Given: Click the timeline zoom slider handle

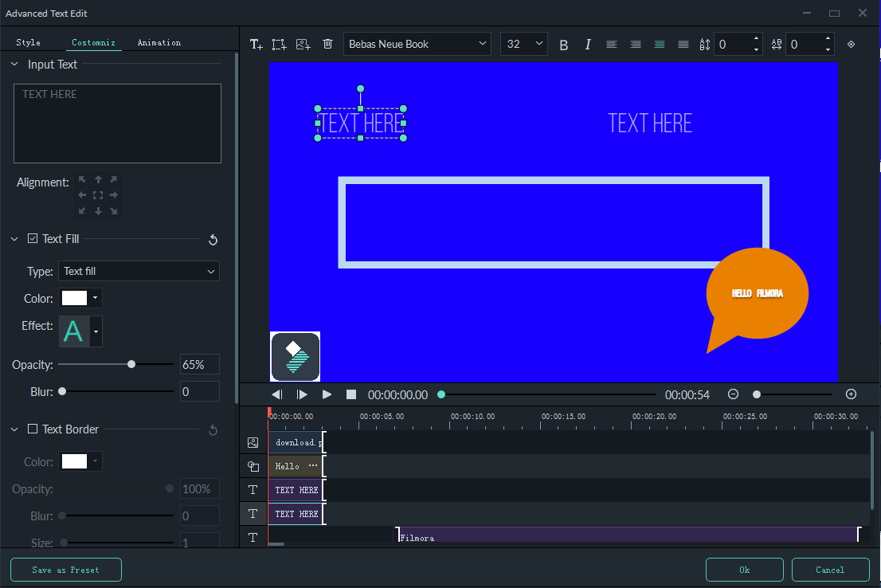Looking at the screenshot, I should (x=757, y=394).
